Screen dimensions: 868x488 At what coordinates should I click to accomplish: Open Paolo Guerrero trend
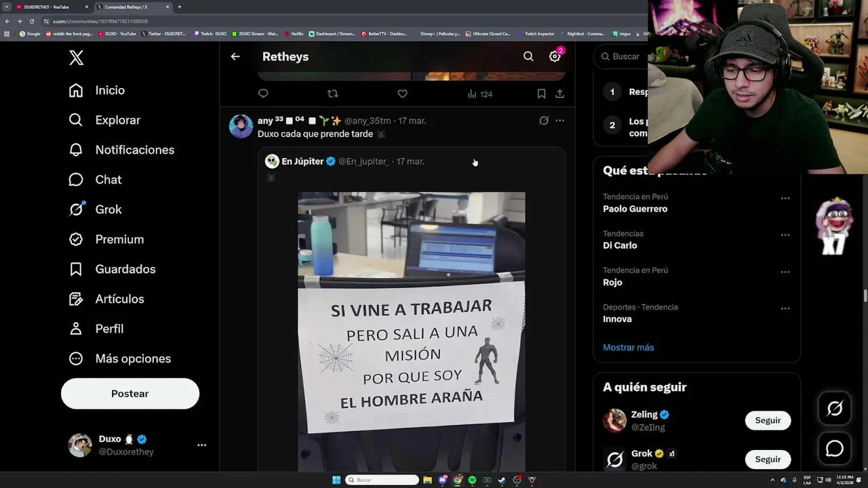click(635, 209)
